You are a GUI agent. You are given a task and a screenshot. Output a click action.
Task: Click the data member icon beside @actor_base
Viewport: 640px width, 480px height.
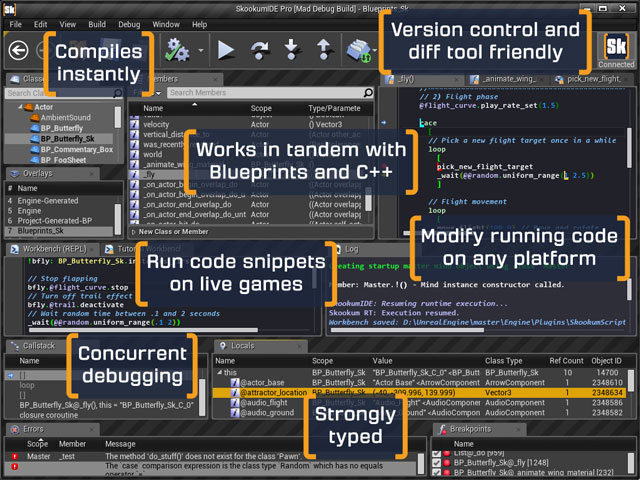[x=235, y=383]
